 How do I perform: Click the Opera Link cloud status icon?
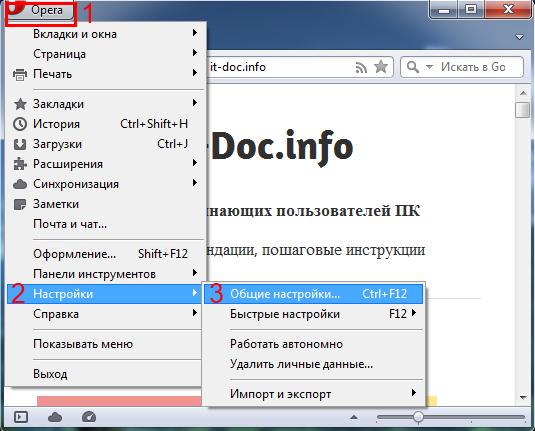click(x=55, y=417)
